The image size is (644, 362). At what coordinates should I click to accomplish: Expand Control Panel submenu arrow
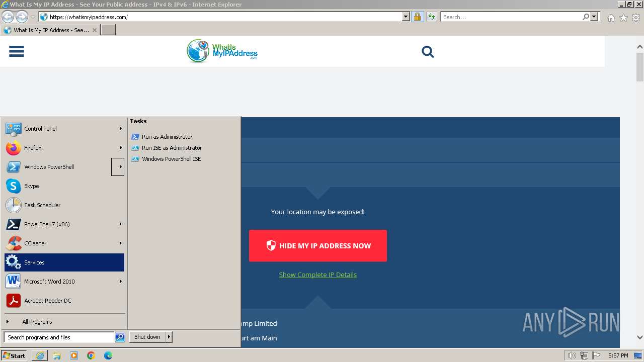click(120, 129)
